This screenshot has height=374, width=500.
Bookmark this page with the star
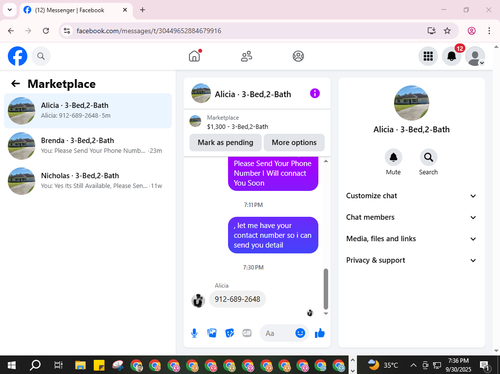[447, 31]
